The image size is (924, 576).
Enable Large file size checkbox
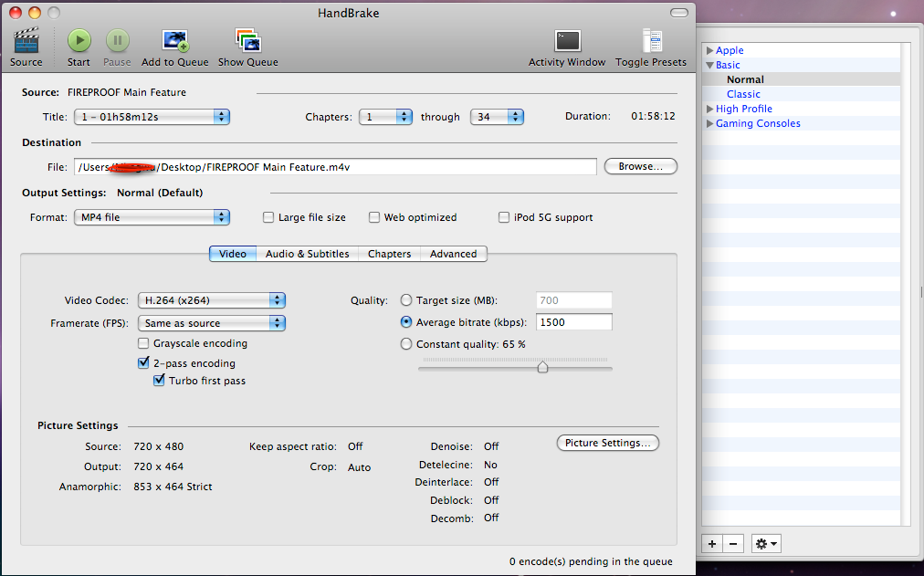268,217
